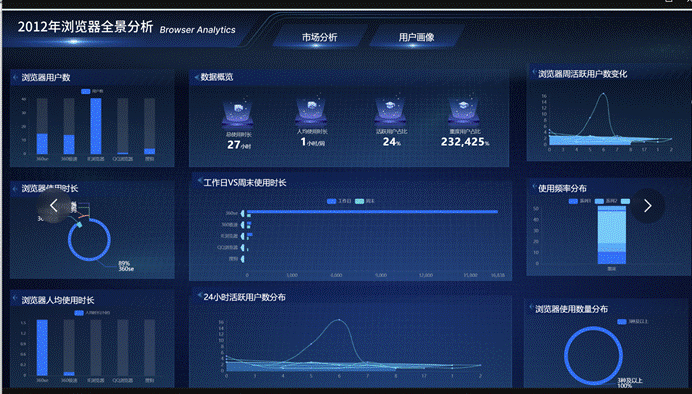Click the 232,425% value
The image size is (692, 394).
(465, 142)
